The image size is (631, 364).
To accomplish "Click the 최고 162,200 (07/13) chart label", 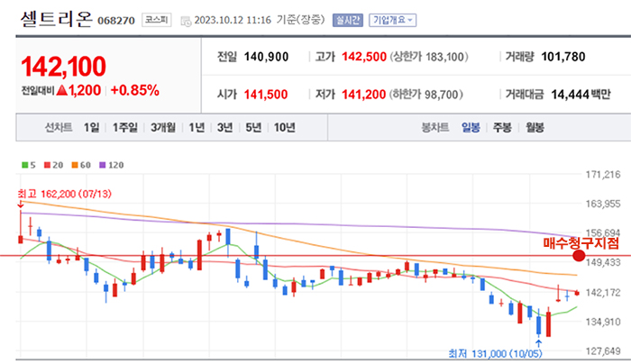I will [64, 194].
